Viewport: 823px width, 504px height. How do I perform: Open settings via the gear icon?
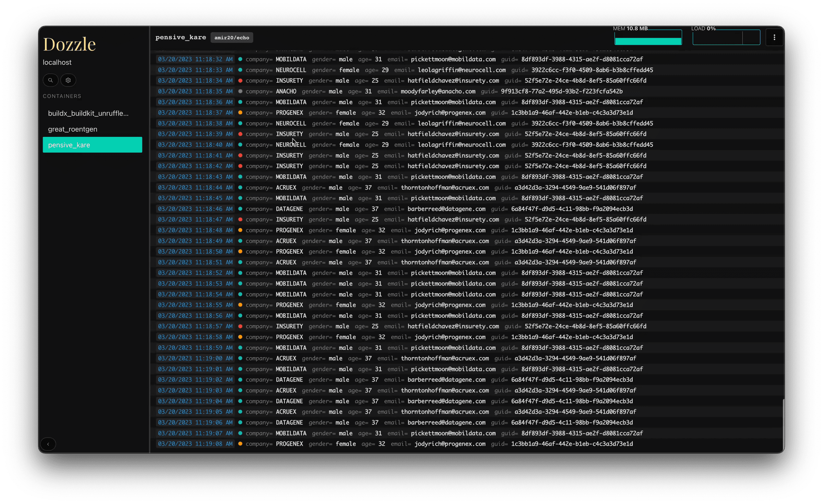click(68, 80)
